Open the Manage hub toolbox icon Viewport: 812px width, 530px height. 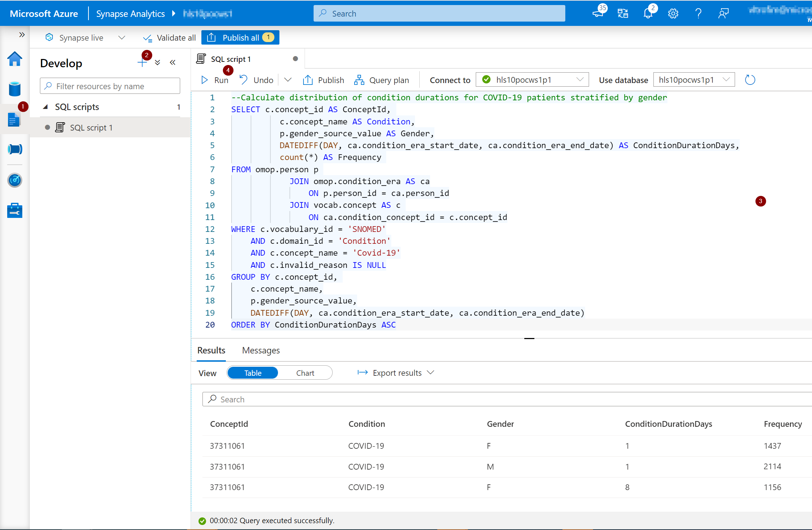[15, 211]
